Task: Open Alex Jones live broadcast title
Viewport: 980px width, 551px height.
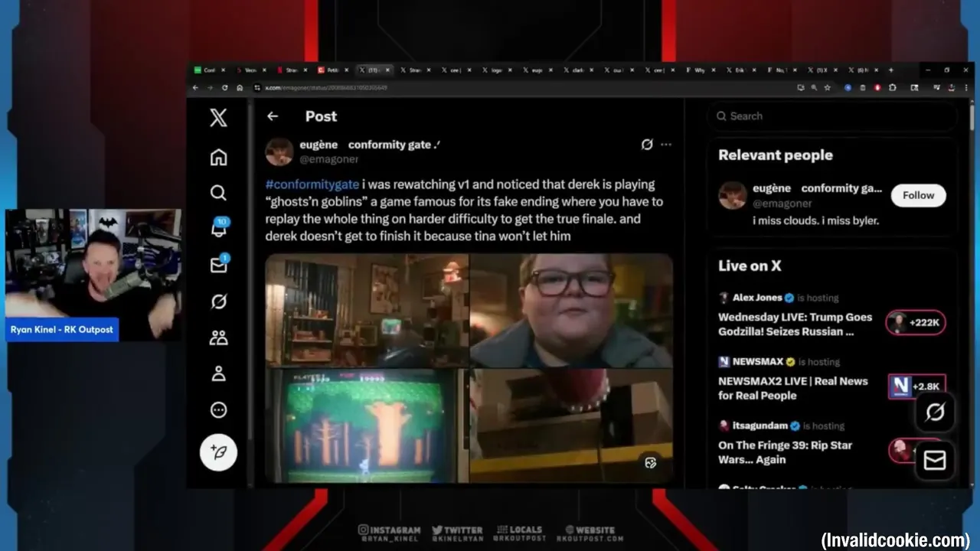Action: point(795,324)
